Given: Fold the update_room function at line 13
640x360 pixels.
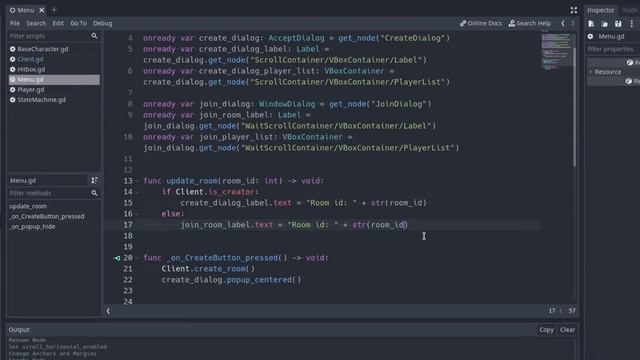Looking at the screenshot, I should tap(137, 181).
